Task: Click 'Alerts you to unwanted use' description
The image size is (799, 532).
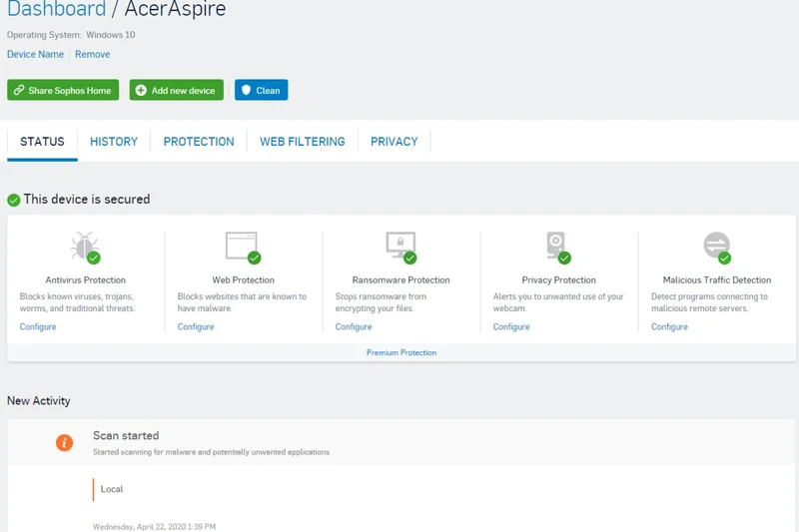Action: tap(558, 302)
